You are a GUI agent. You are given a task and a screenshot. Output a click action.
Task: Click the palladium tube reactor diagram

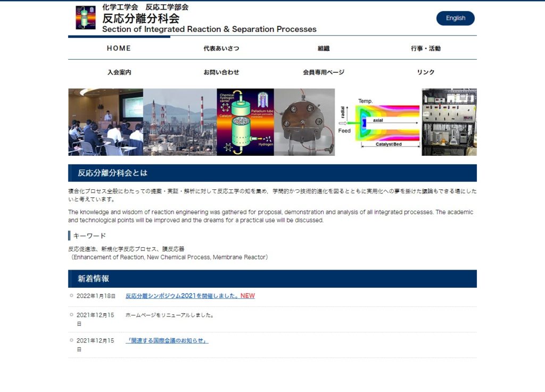tap(245, 122)
